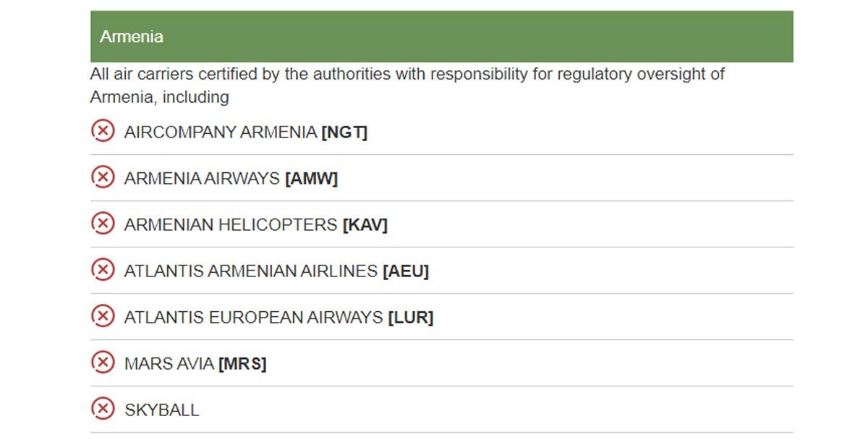Click the banned icon next to ARMENIA AIRWAYS

coord(103,177)
